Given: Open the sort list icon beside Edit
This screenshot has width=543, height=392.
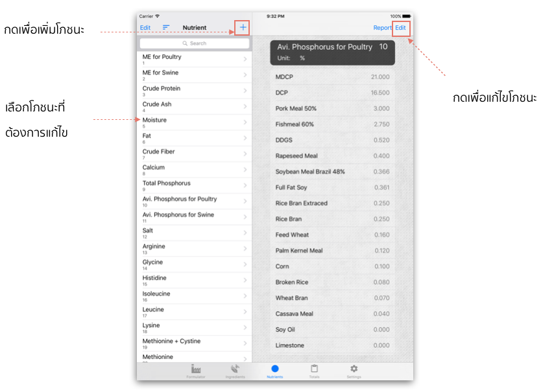Looking at the screenshot, I should pos(166,27).
